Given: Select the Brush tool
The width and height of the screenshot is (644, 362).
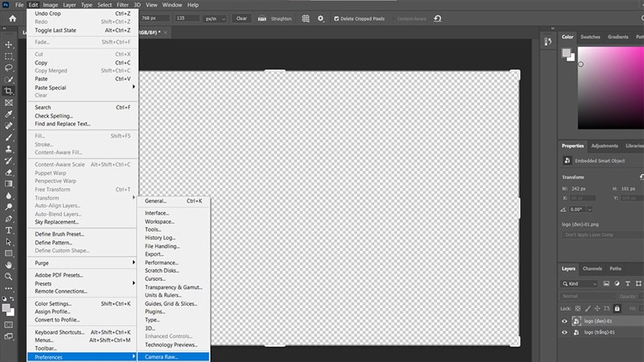Looking at the screenshot, I should (9, 138).
